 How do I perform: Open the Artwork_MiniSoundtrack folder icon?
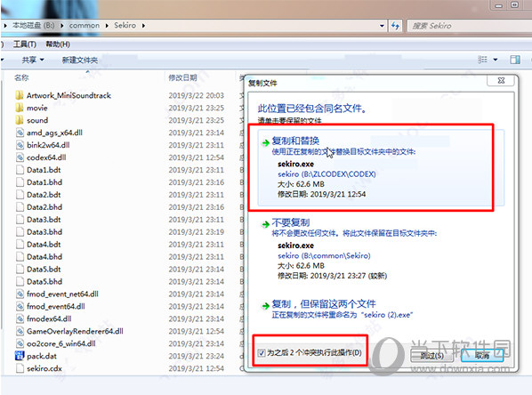(20, 95)
